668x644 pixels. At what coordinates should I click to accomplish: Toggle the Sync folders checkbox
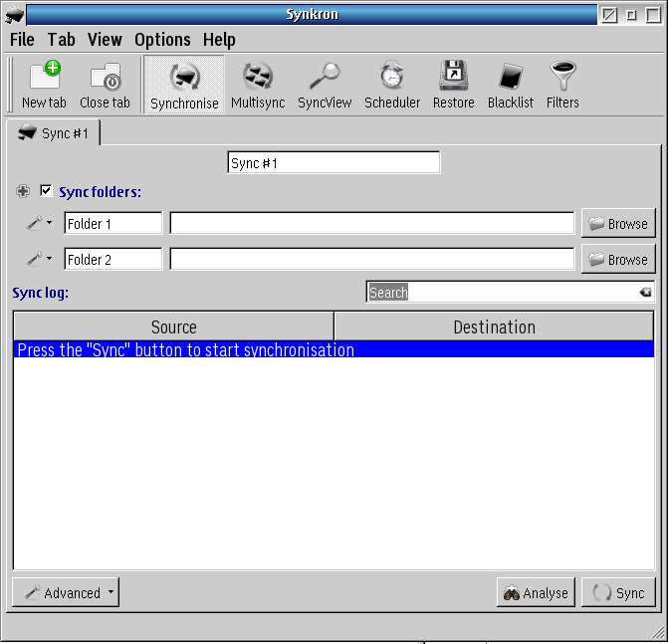tap(46, 190)
